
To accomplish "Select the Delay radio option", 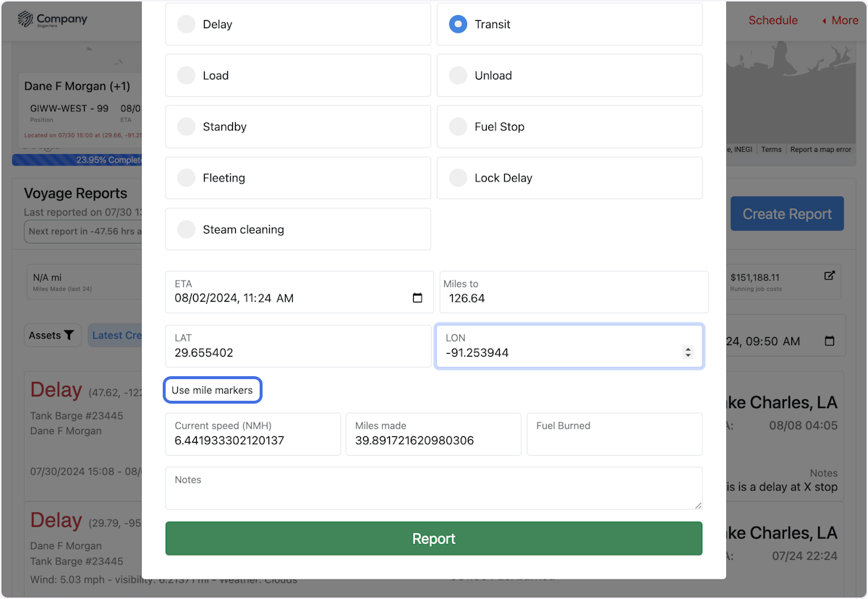I will click(187, 25).
